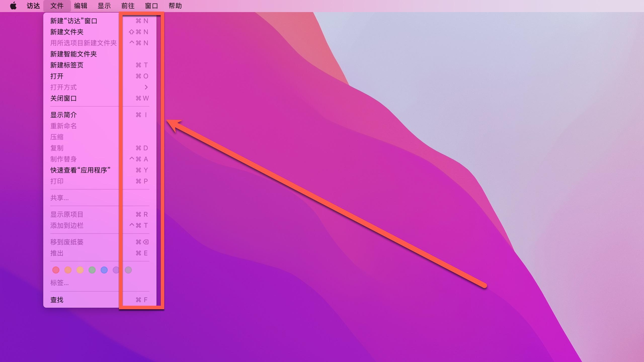Select 新建智能文件夹 option
This screenshot has height=362, width=644.
coord(73,54)
